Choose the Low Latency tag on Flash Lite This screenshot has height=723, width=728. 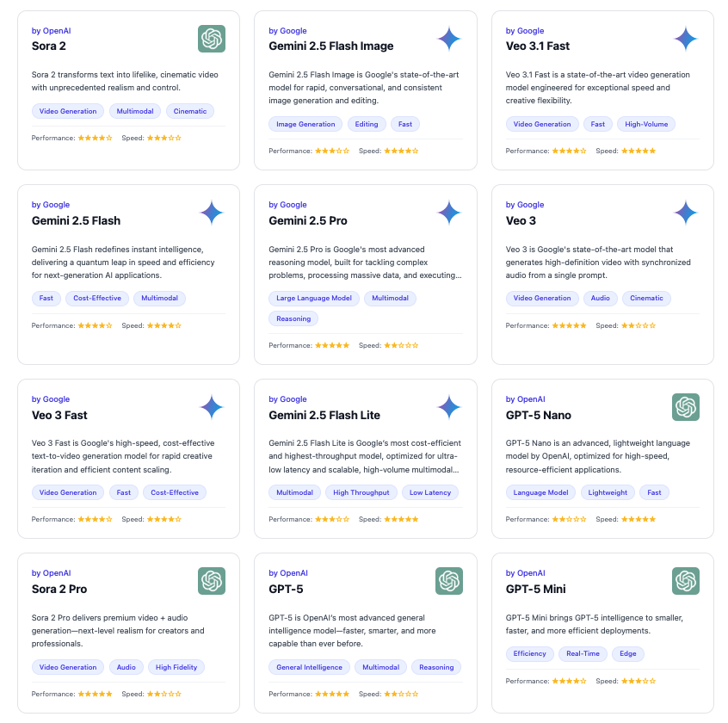(x=430, y=492)
